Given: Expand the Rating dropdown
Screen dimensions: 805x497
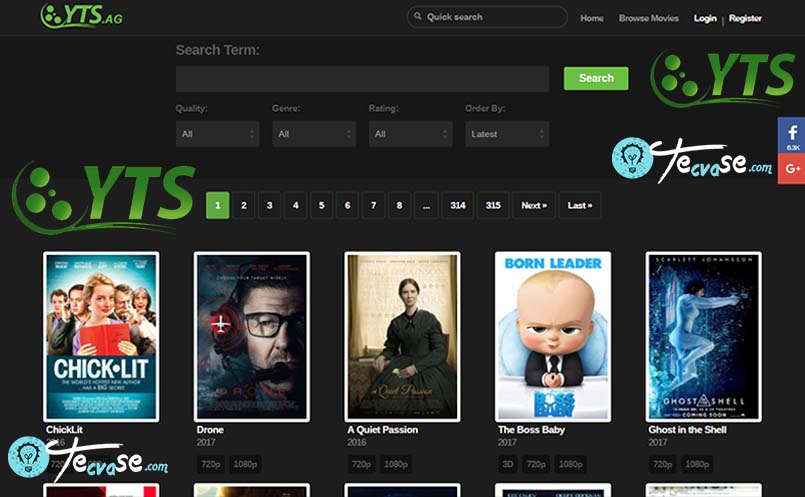Looking at the screenshot, I should (410, 134).
